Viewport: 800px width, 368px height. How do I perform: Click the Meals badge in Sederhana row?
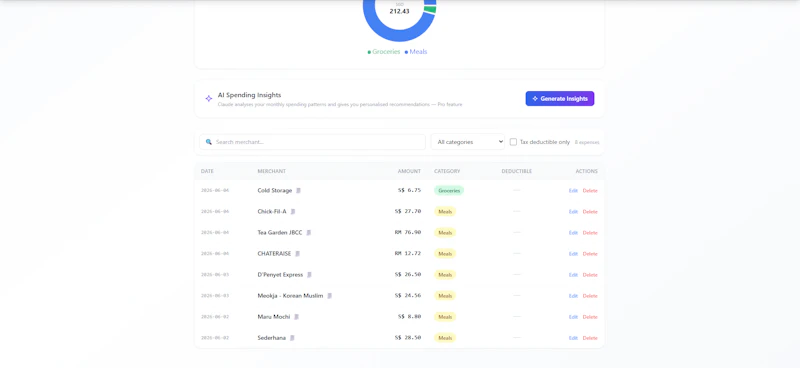[x=445, y=338]
